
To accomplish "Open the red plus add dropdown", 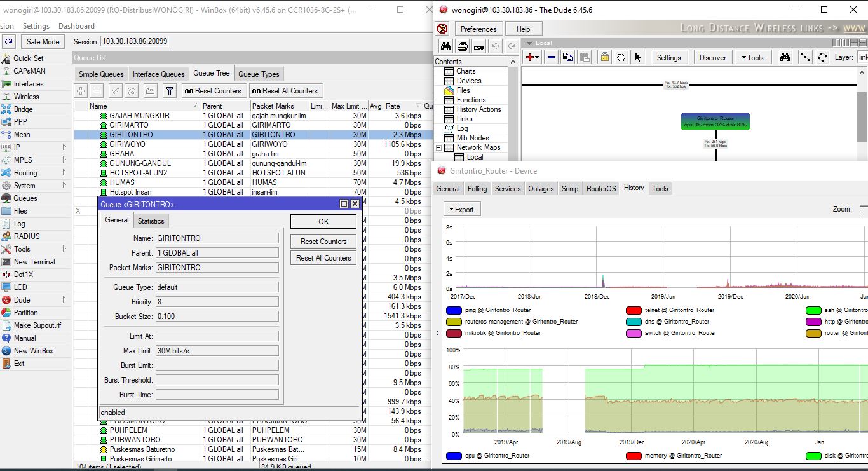I will tap(532, 57).
